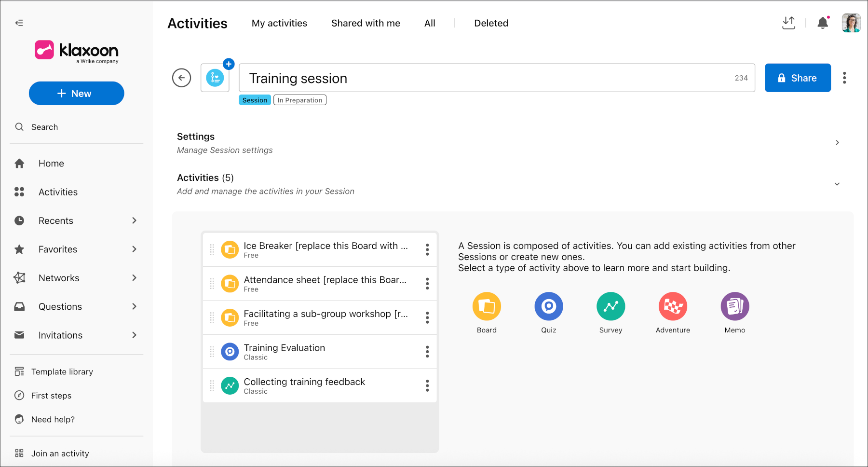Click the Session tag
The image size is (868, 467).
tap(255, 100)
